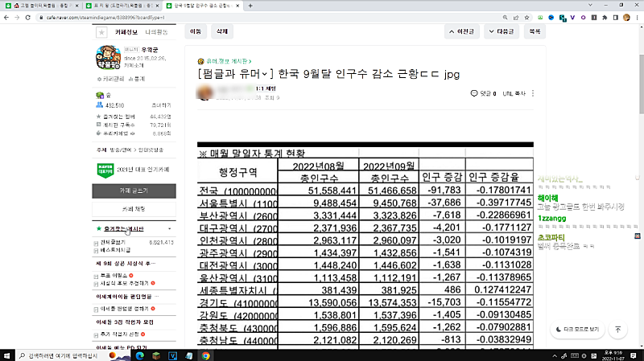Click the Chrome icon in the taskbar
Viewport: 644px width, 361px height.
tap(206, 355)
